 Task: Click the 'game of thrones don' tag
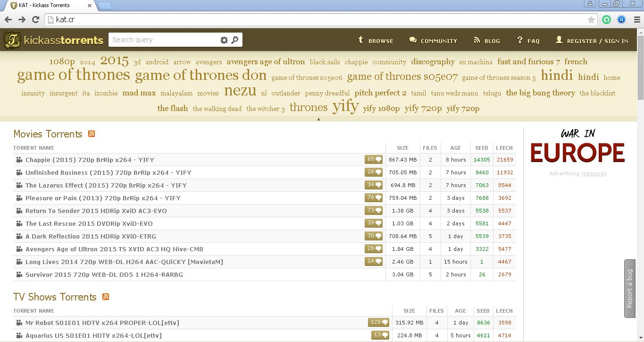pos(201,76)
